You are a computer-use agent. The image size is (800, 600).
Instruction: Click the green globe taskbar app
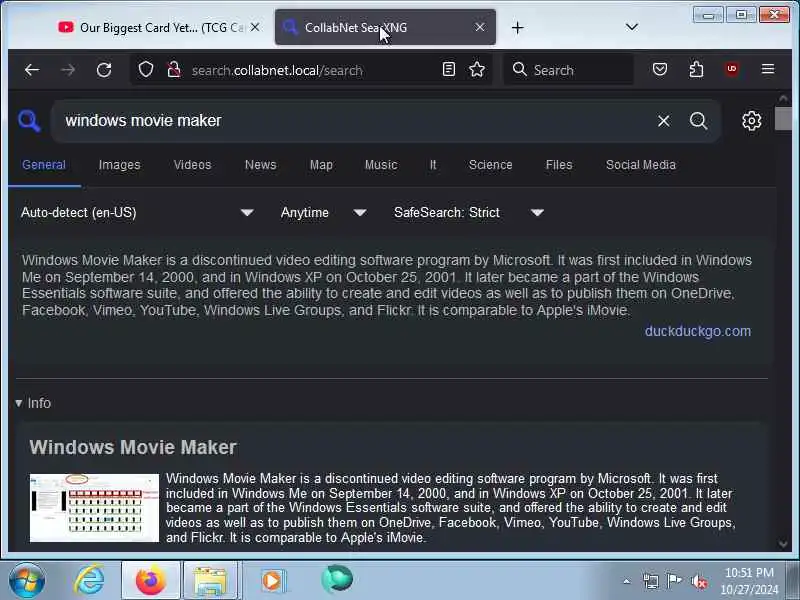[337, 580]
